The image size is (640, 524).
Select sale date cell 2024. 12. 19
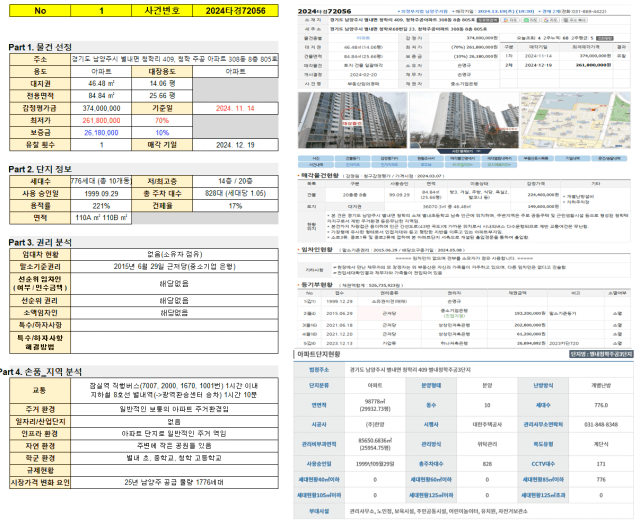pos(236,145)
